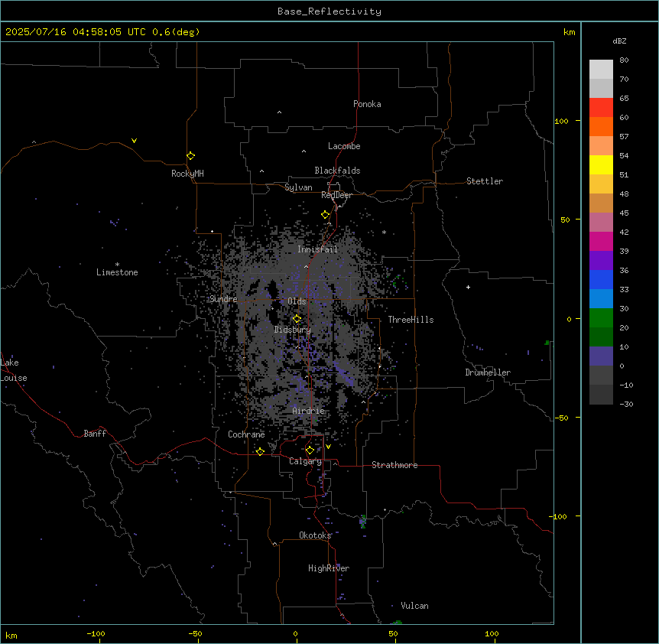Click the Olds town label
Image resolution: width=659 pixels, height=644 pixels.
(x=297, y=301)
